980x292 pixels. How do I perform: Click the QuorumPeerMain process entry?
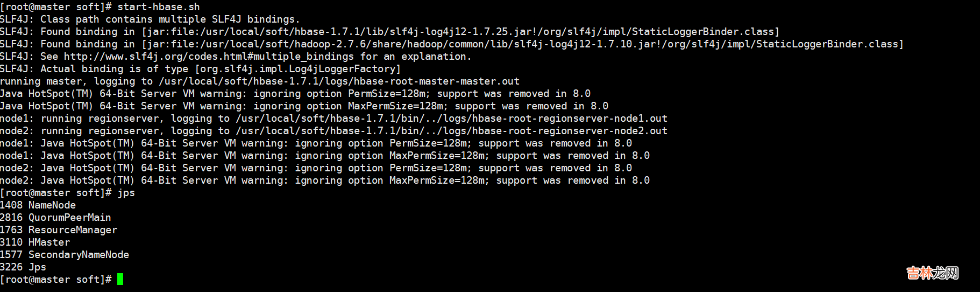click(69, 218)
